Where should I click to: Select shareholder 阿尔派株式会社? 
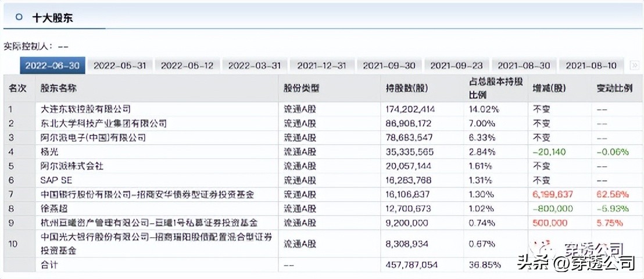[72, 166]
